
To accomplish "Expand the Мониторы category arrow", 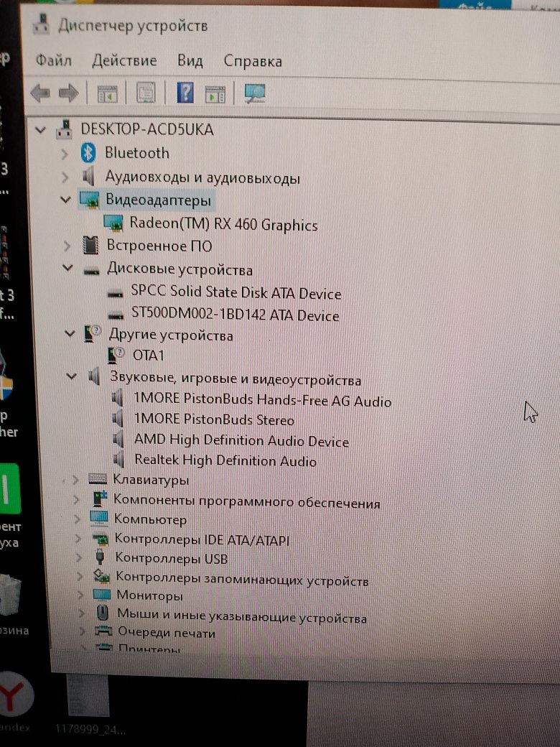I will click(81, 595).
